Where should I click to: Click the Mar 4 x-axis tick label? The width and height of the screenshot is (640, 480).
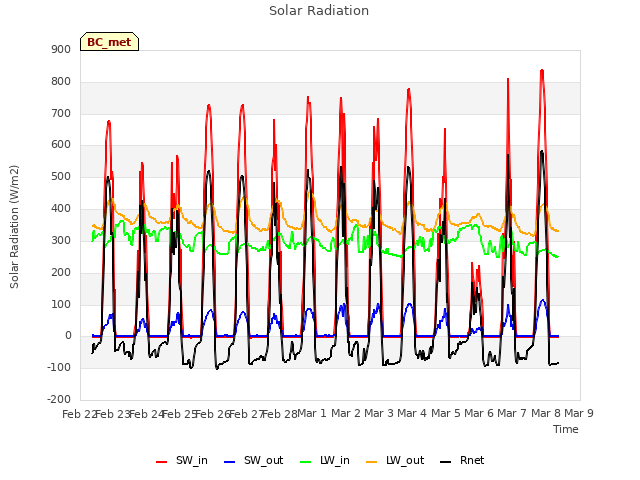(412, 413)
